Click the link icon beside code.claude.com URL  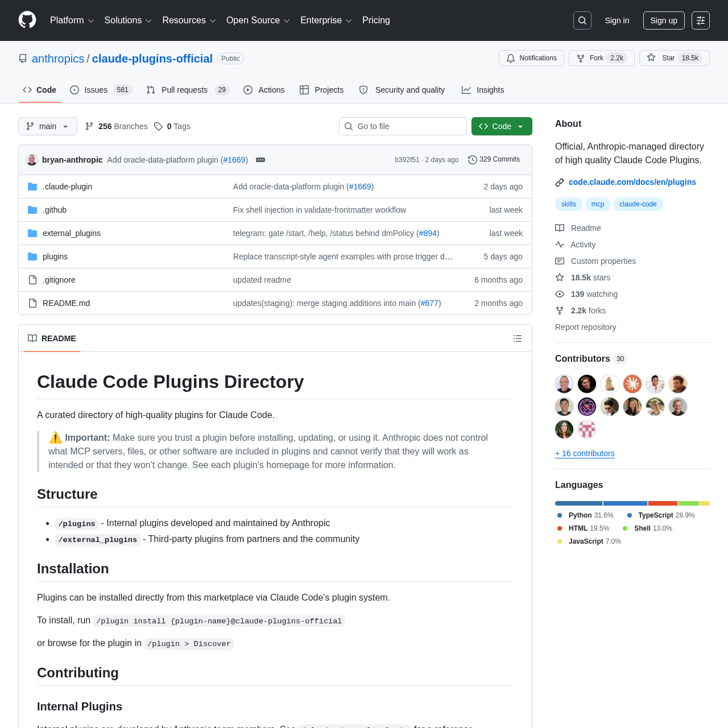pyautogui.click(x=560, y=183)
